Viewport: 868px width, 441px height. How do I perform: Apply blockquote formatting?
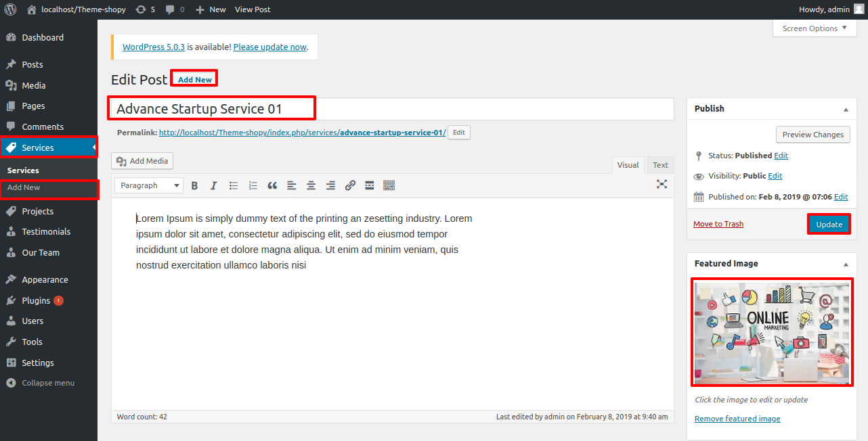tap(272, 185)
